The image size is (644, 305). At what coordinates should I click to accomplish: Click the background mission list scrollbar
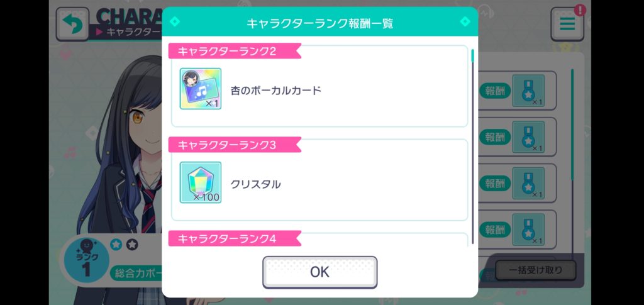572,164
